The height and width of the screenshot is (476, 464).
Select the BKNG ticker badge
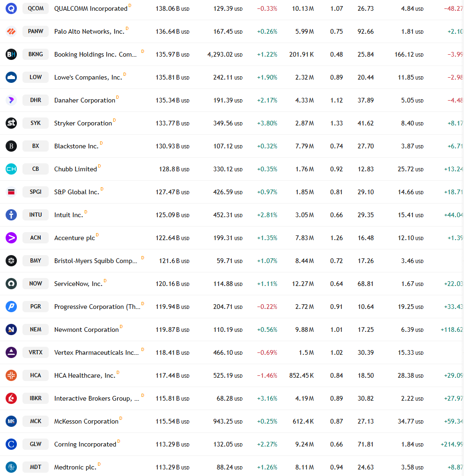coord(36,54)
